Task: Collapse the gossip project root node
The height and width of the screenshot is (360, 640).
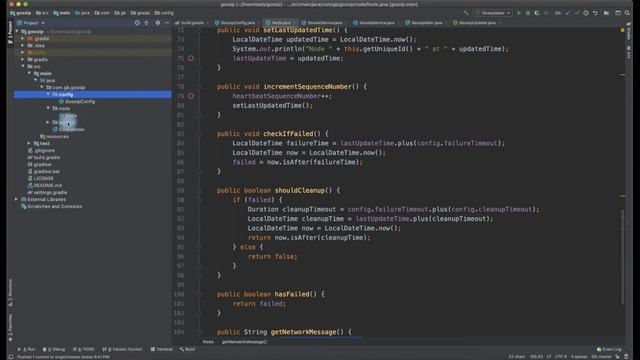Action: (x=16, y=31)
